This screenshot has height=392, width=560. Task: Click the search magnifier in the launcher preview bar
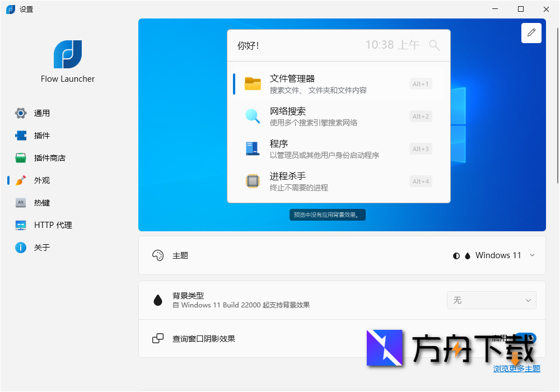[x=435, y=45]
